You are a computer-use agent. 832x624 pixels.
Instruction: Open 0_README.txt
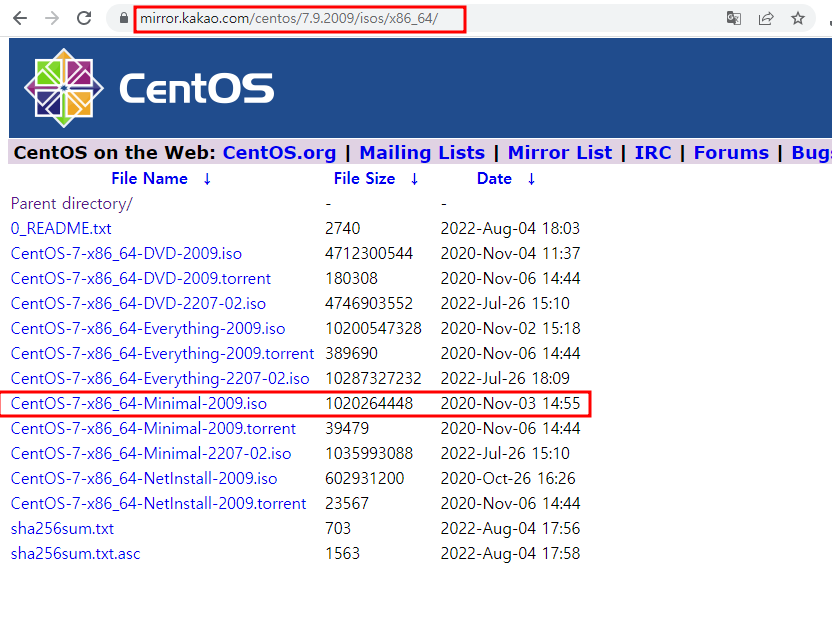(x=61, y=229)
